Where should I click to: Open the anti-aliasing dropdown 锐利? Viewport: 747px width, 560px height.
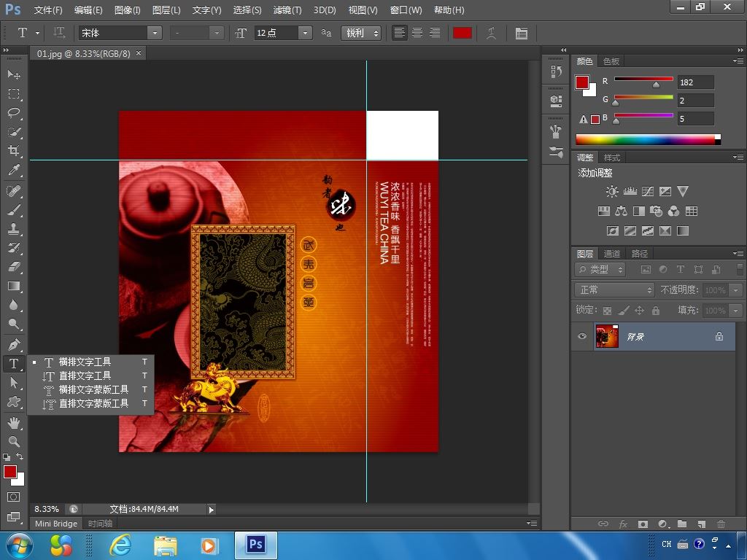click(x=361, y=33)
